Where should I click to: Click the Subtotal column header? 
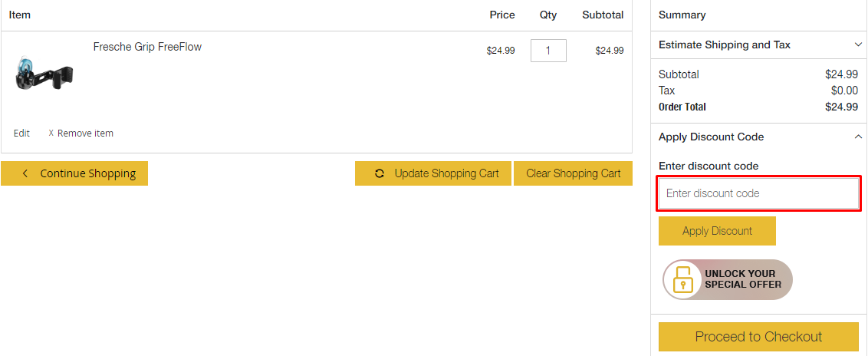(x=603, y=15)
